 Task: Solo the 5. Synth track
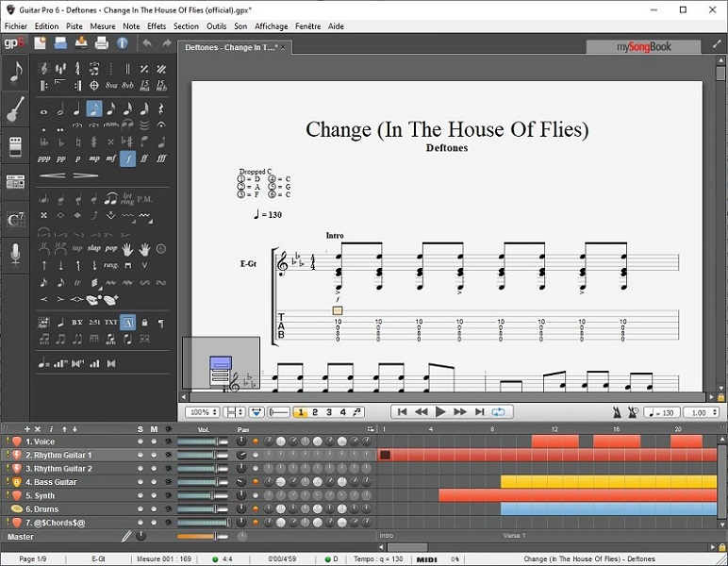(x=141, y=495)
